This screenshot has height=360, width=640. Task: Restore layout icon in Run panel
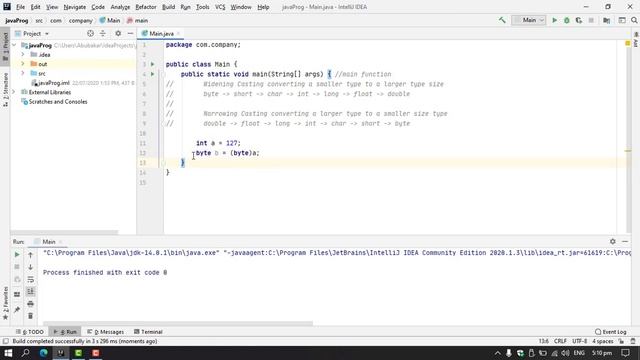pos(17,294)
